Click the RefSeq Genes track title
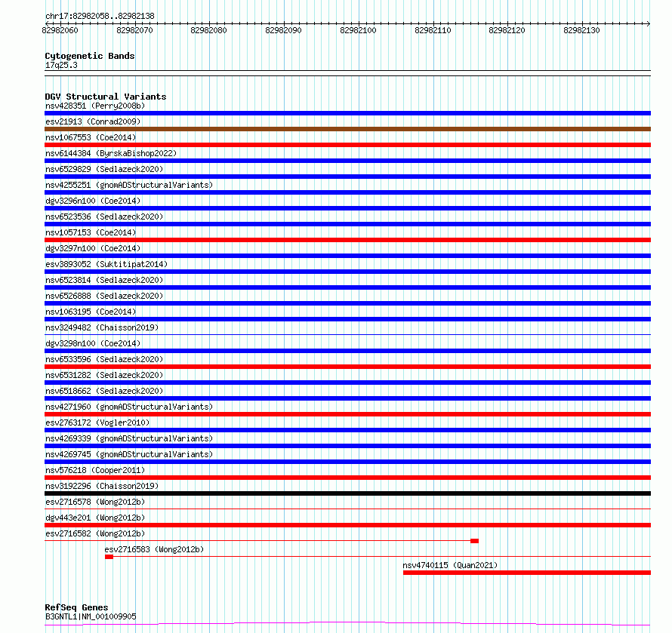Viewport: 672px width, 633px height. click(76, 607)
